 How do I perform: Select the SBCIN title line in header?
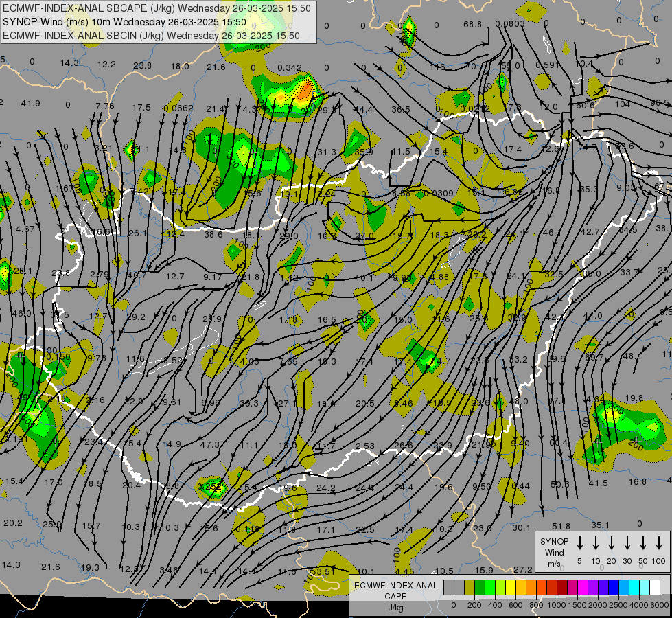coord(151,36)
